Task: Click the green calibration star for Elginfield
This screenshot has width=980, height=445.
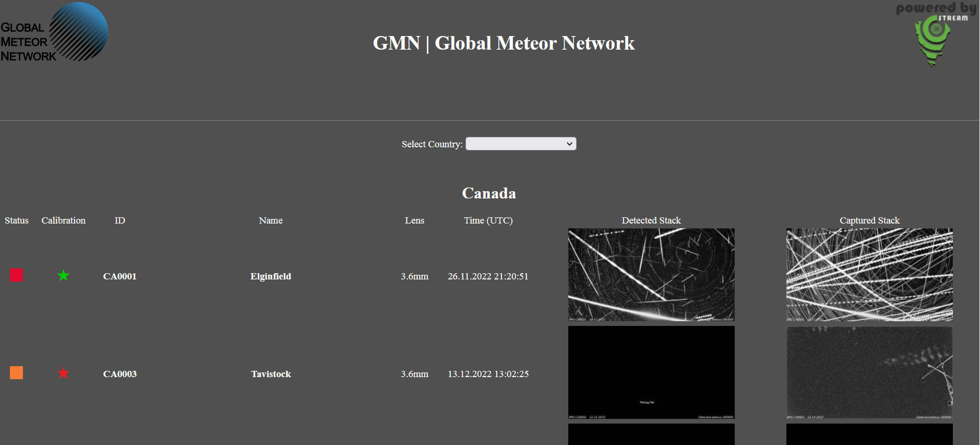Action: click(x=64, y=275)
